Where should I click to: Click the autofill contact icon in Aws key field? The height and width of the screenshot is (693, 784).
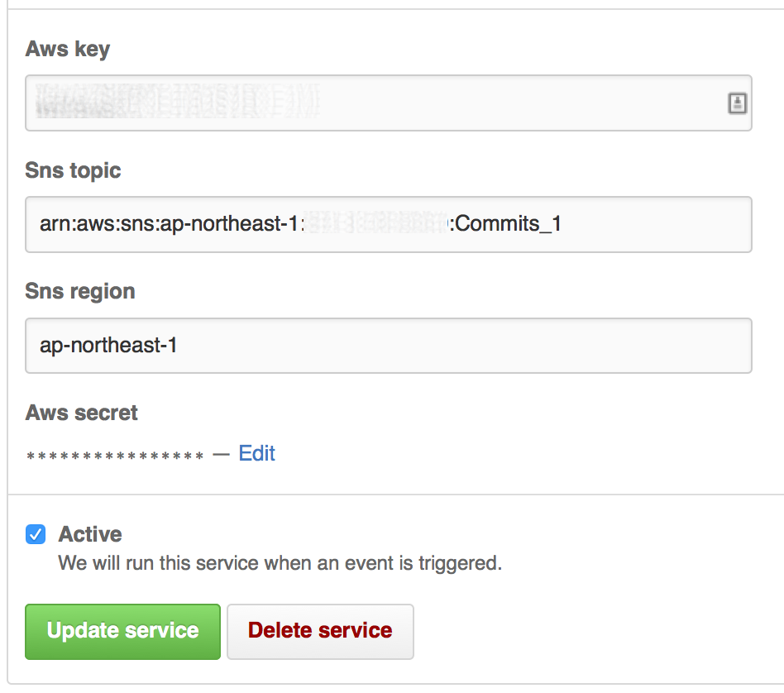[x=737, y=103]
